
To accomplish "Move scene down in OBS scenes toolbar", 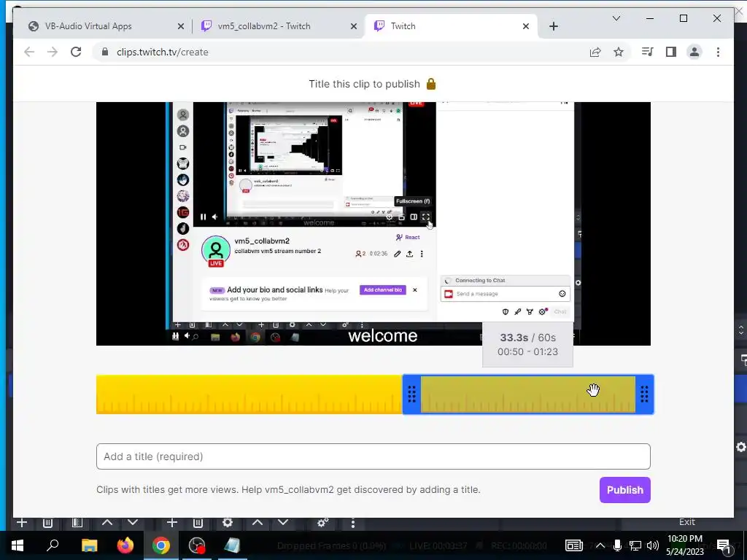I will pos(133,522).
